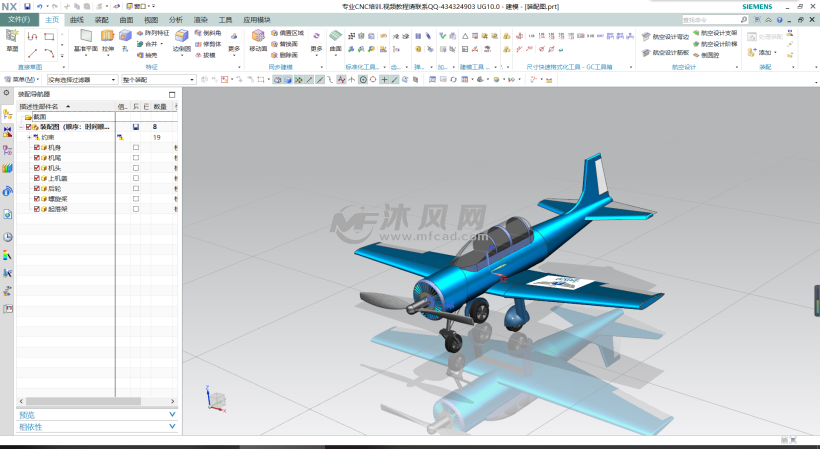Toggle visibility checkbox for 螺旋桨
Image resolution: width=820 pixels, height=449 pixels.
37,198
